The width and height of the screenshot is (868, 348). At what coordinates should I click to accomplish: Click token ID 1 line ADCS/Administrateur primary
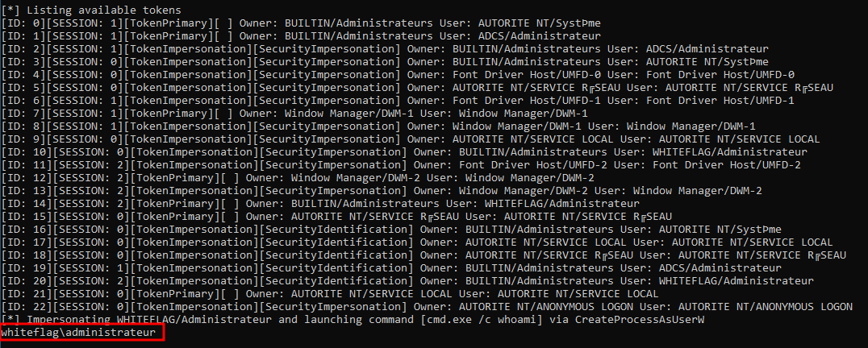(x=301, y=35)
